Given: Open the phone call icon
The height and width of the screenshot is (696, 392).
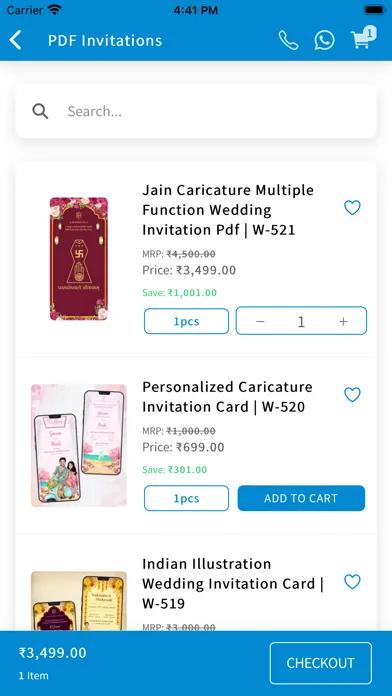Looking at the screenshot, I should pos(289,40).
